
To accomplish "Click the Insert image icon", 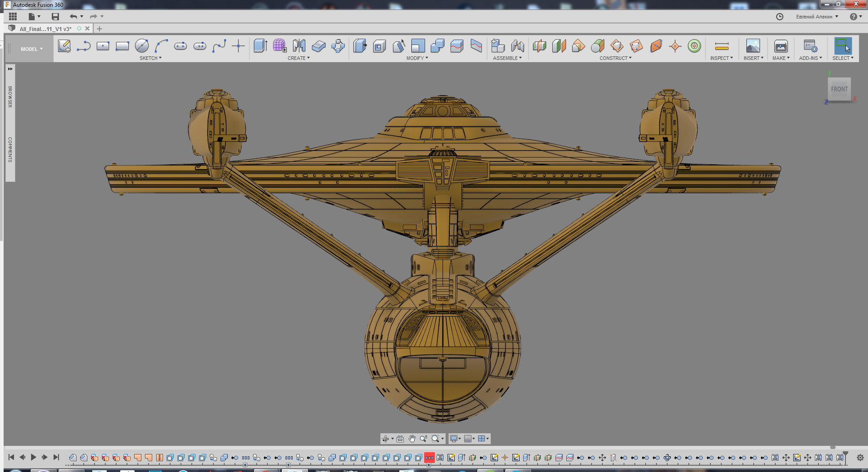I will [x=753, y=45].
